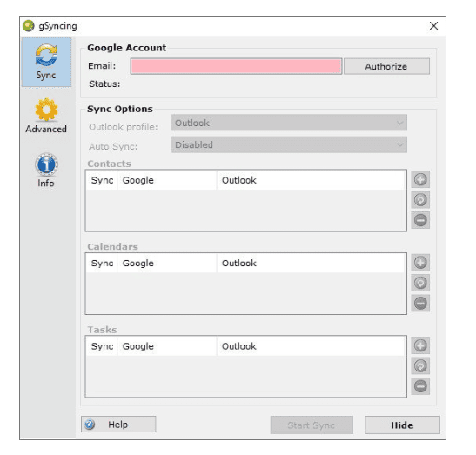Switch to the Advanced settings tab

point(46,116)
